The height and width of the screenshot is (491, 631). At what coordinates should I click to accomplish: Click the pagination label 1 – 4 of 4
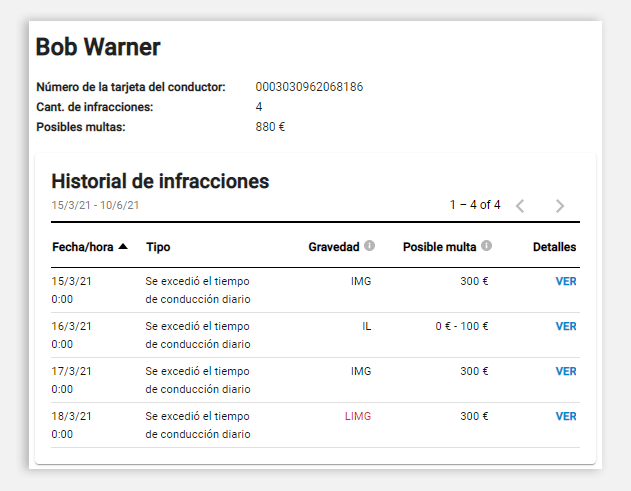pyautogui.click(x=475, y=205)
